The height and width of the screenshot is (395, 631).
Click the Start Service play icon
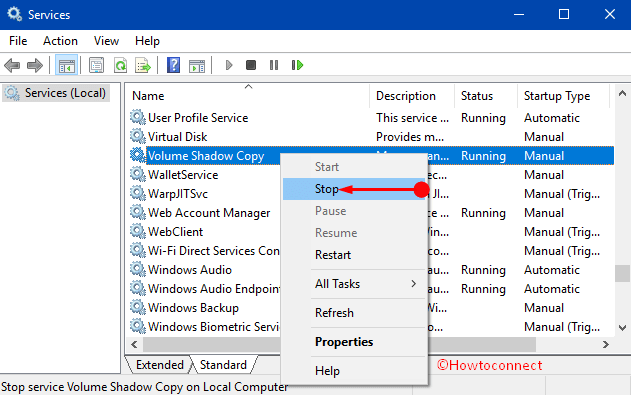tap(229, 65)
